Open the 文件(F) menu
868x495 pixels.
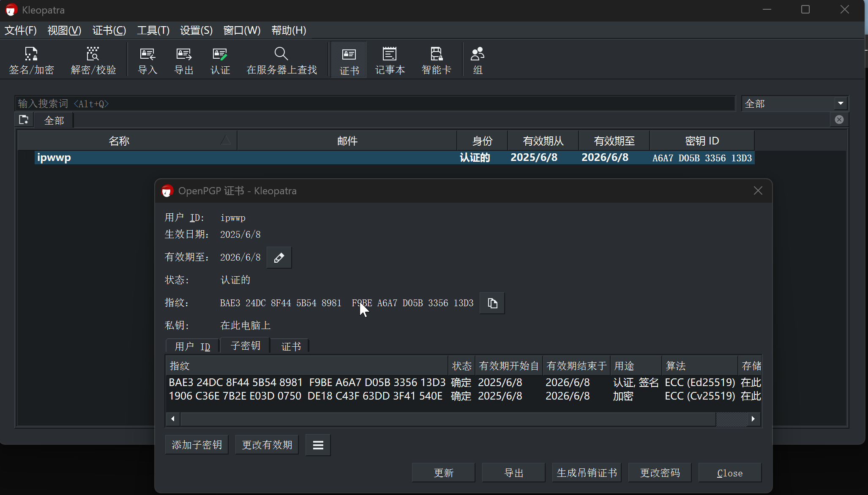[x=21, y=30]
